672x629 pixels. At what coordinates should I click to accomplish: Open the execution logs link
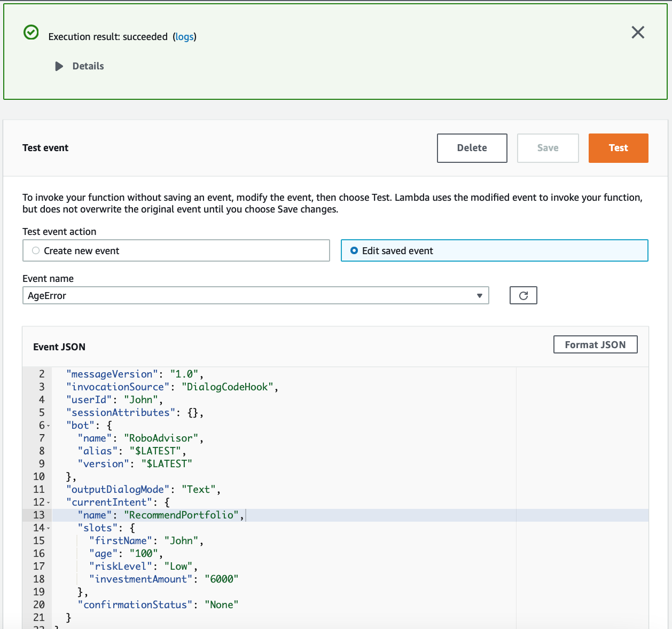pos(184,37)
